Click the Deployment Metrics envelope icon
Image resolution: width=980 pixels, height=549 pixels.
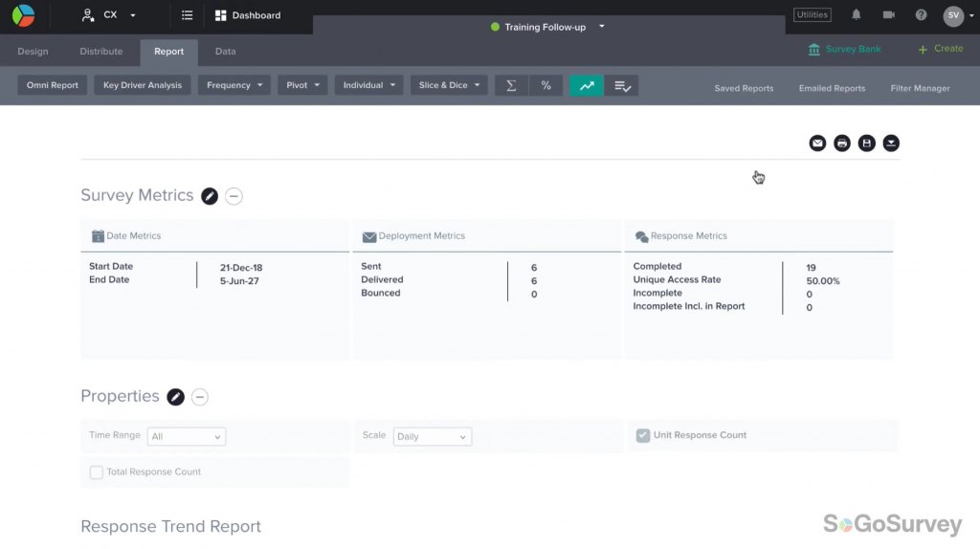pyautogui.click(x=369, y=236)
